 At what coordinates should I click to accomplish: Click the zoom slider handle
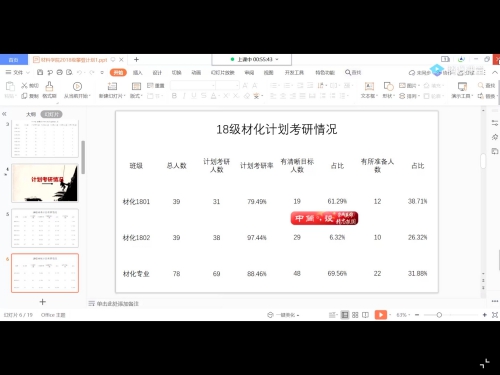pyautogui.click(x=439, y=315)
